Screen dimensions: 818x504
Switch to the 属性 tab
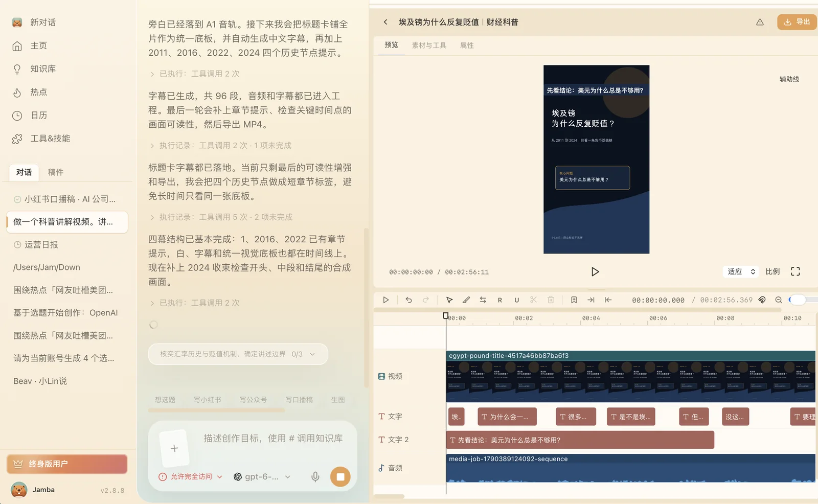(x=467, y=45)
